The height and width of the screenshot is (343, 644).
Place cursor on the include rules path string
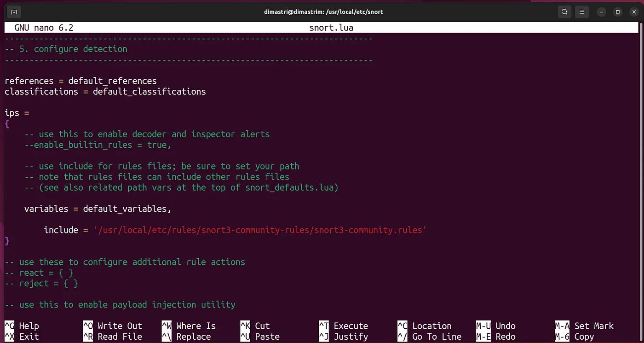tap(259, 230)
